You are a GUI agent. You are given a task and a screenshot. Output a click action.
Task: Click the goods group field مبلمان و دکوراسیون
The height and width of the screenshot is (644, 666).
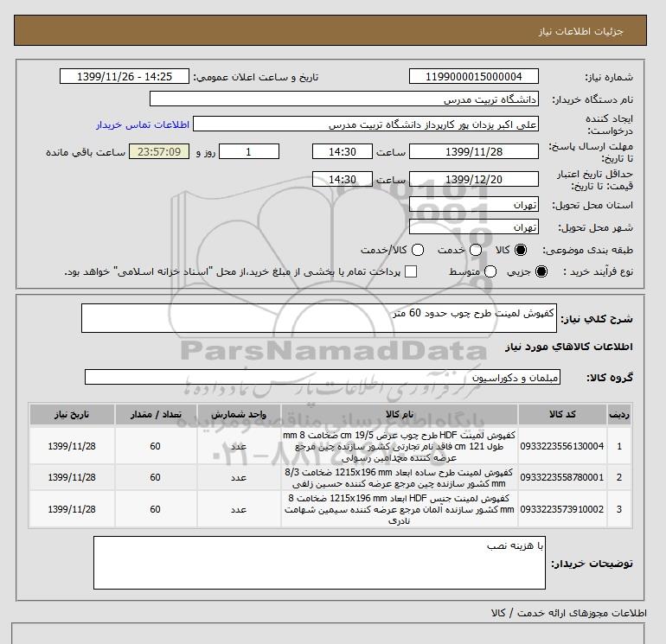point(323,378)
